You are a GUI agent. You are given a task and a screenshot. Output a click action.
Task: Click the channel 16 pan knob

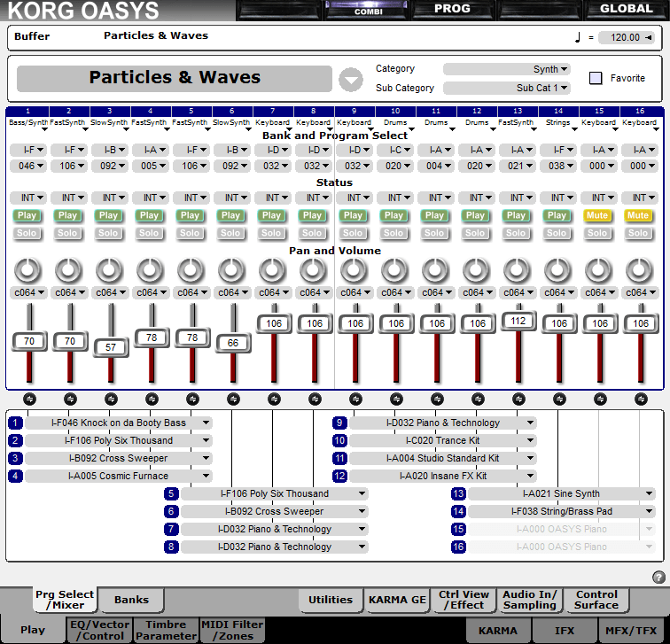639,270
